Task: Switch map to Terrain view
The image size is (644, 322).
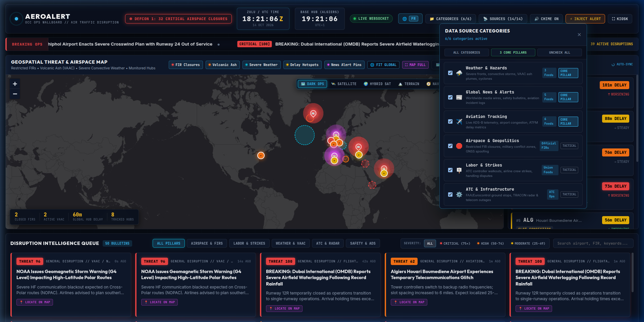Action: pos(409,84)
